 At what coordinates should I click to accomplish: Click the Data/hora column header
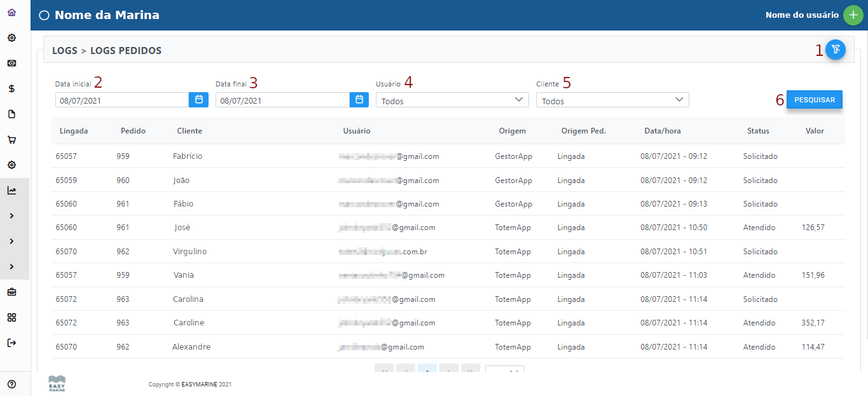coord(662,131)
